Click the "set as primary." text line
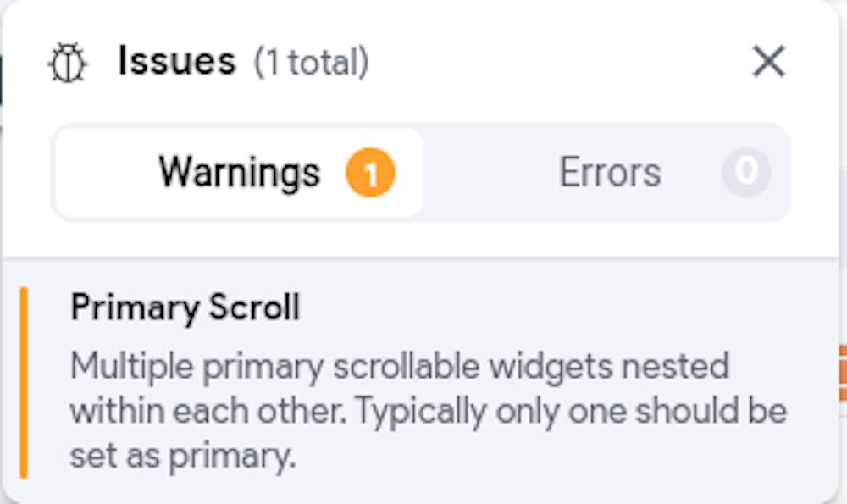The height and width of the screenshot is (504, 847). pos(182,457)
